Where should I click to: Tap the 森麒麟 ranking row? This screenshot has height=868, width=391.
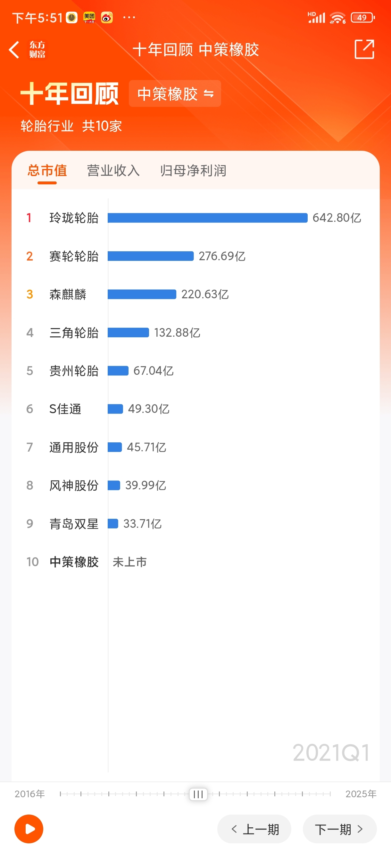tap(195, 294)
